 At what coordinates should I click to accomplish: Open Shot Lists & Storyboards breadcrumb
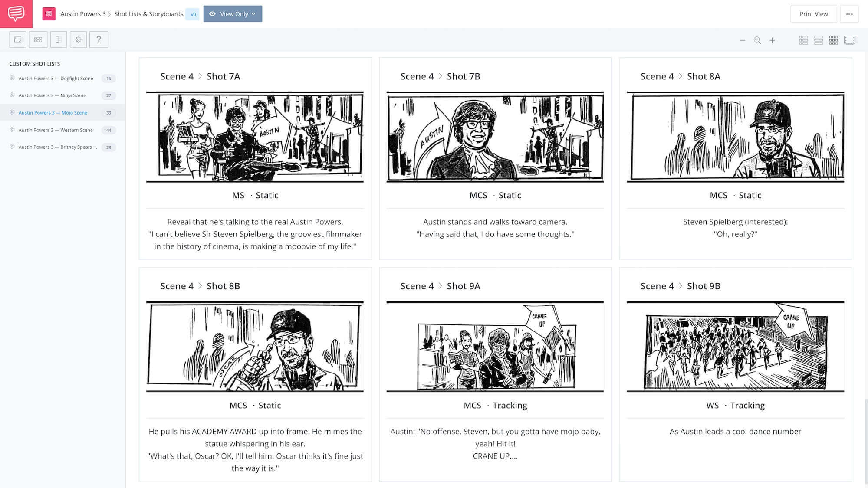pos(149,14)
